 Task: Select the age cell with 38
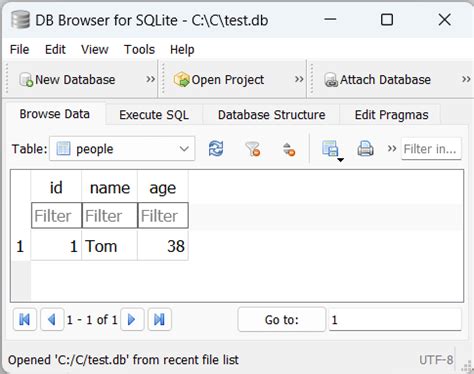tap(163, 246)
